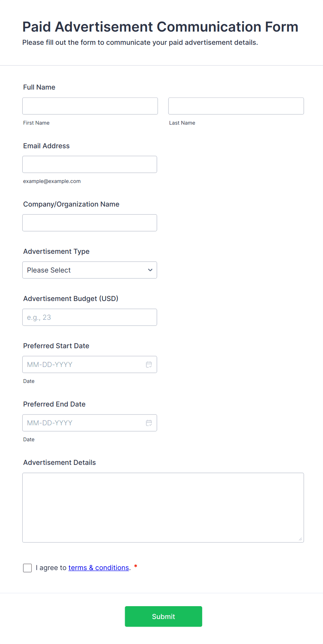Open the Preferred Start Date calendar icon
This screenshot has width=323, height=644.
pos(149,365)
